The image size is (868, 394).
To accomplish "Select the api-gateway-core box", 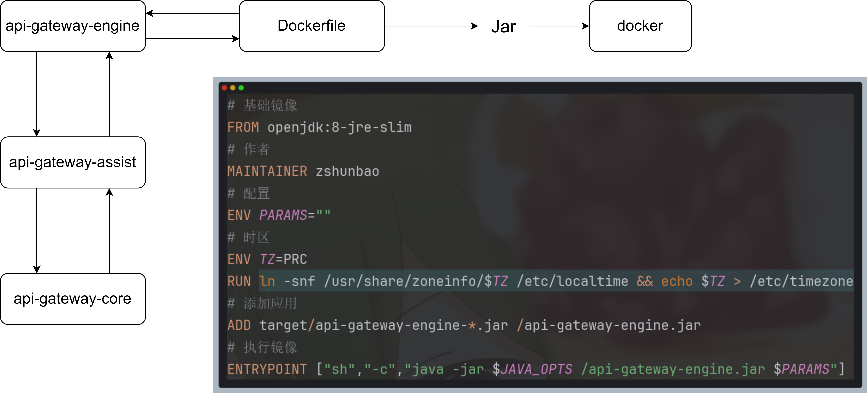I will [x=73, y=299].
